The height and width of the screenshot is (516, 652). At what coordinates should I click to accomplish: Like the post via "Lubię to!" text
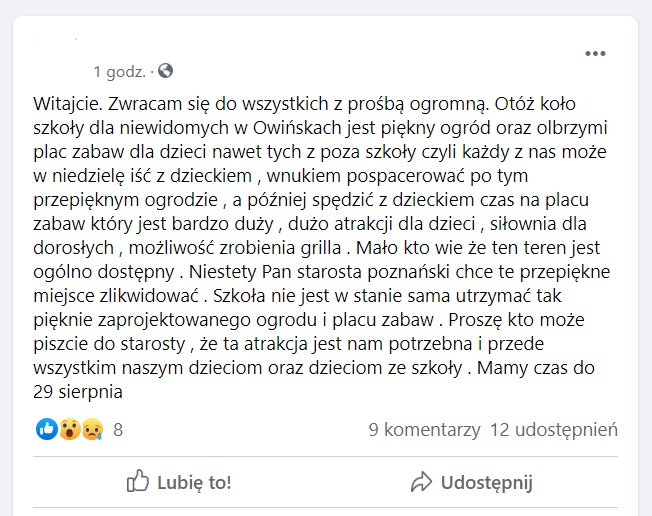[x=194, y=482]
